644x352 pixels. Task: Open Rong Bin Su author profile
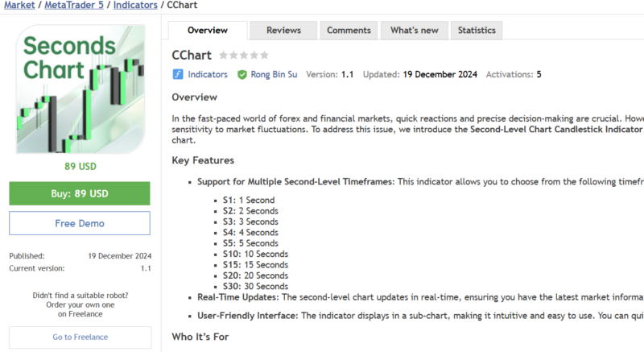click(273, 74)
